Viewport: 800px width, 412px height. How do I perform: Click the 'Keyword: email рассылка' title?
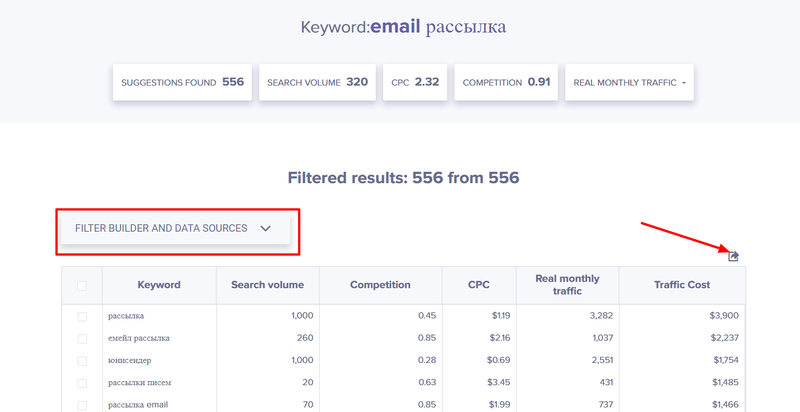click(403, 27)
